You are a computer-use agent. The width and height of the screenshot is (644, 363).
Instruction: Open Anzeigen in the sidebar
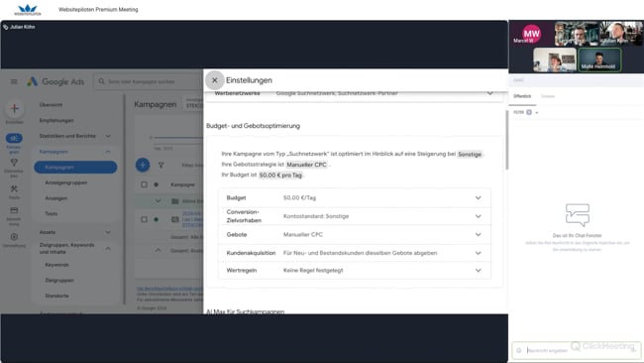point(56,198)
